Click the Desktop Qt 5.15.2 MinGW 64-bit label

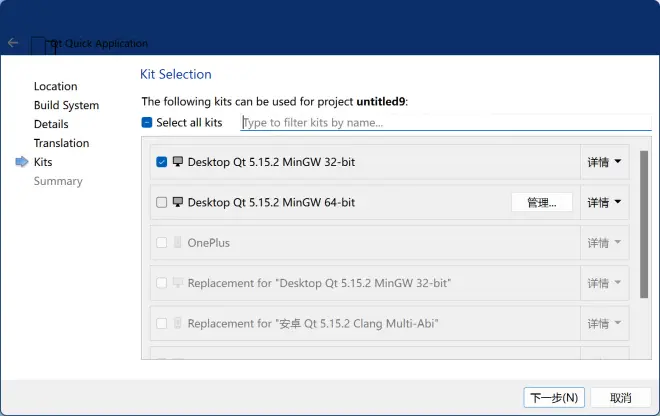(271, 203)
